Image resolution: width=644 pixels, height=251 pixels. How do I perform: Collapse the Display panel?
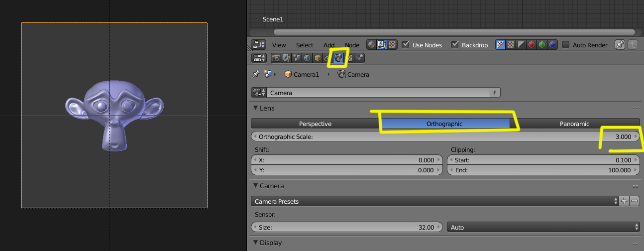255,243
